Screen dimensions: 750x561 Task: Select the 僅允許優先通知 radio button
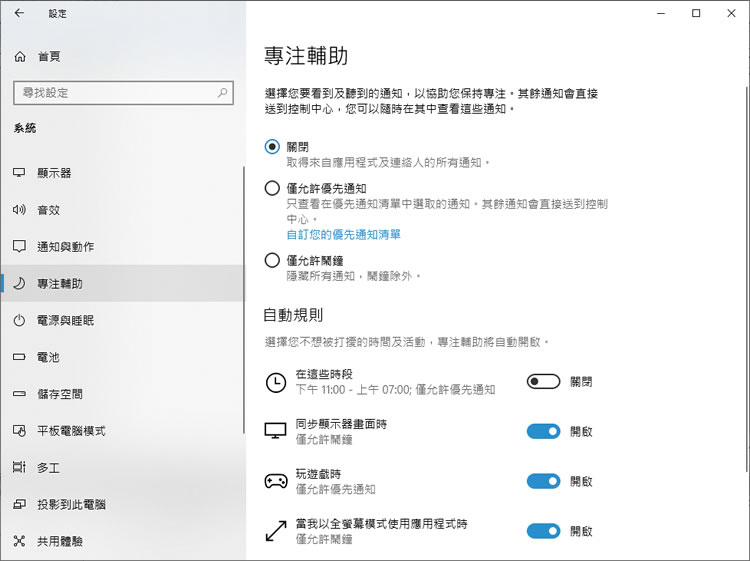(272, 188)
